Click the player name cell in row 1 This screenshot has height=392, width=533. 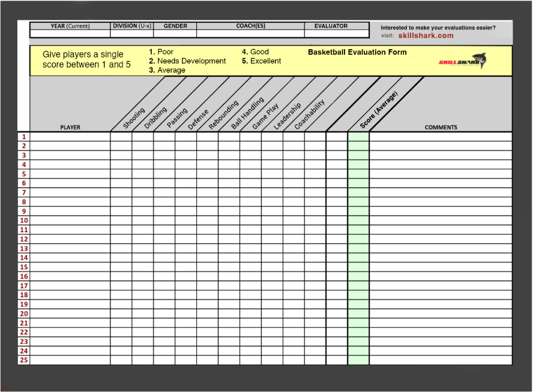(70, 137)
